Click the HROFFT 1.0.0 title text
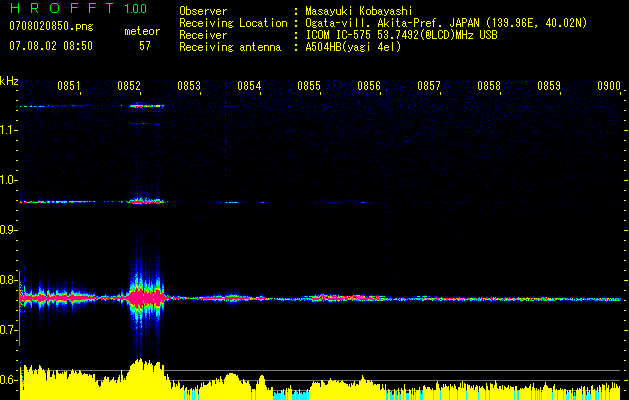Screen dimensions: 629x400 click(x=79, y=8)
